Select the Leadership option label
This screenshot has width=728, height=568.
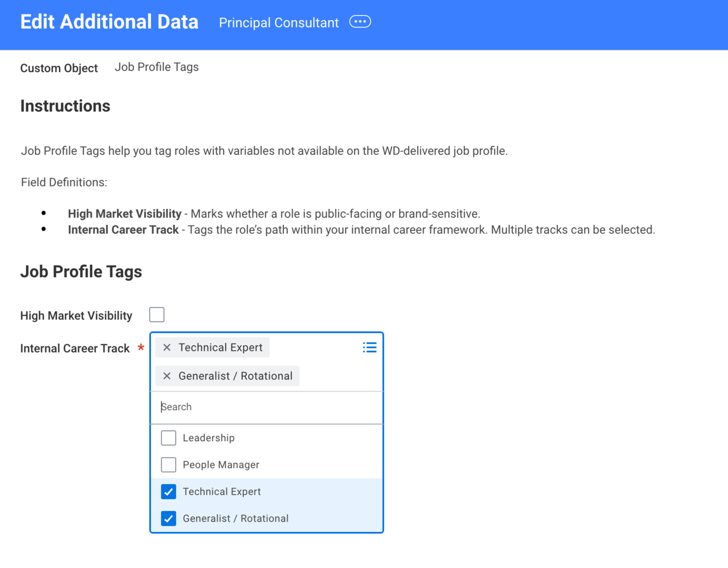point(208,438)
